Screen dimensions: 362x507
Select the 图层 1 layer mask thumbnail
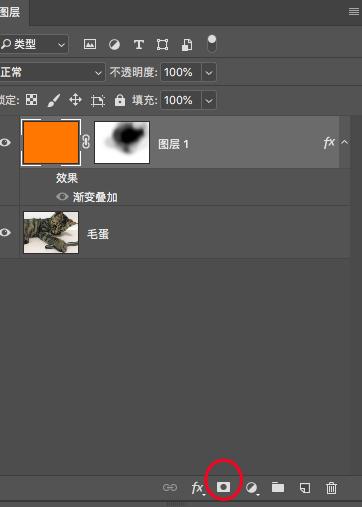(122, 142)
